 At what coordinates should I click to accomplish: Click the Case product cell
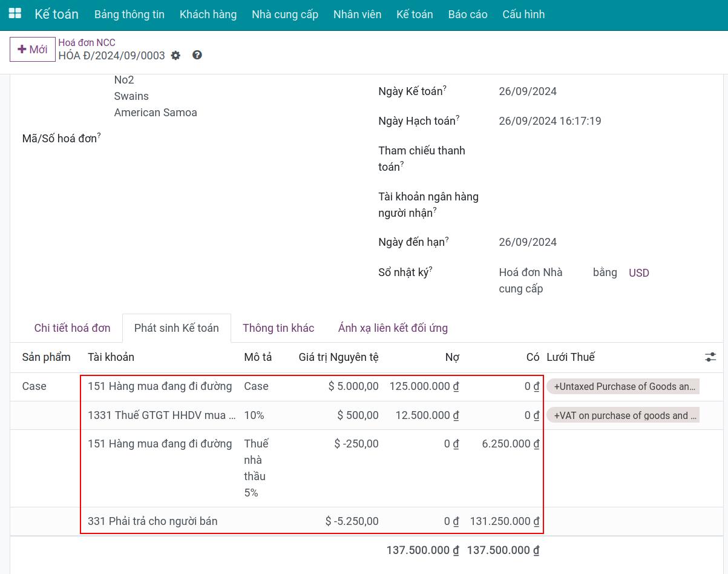tap(34, 386)
